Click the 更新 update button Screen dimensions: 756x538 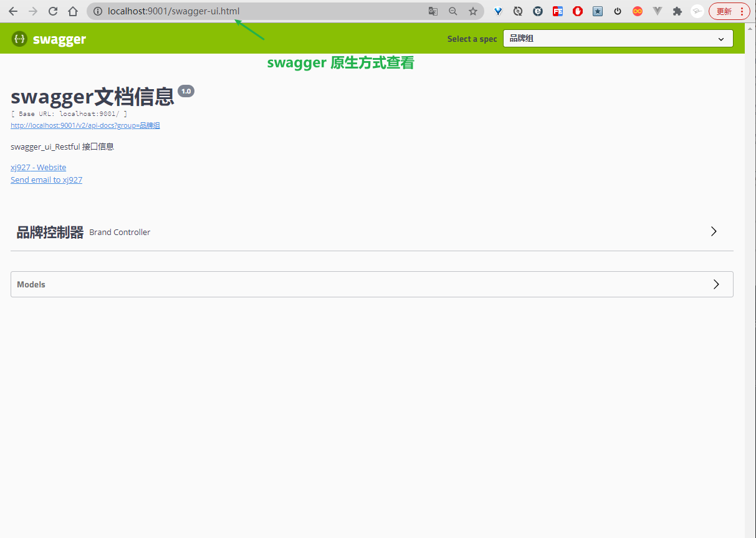(729, 11)
